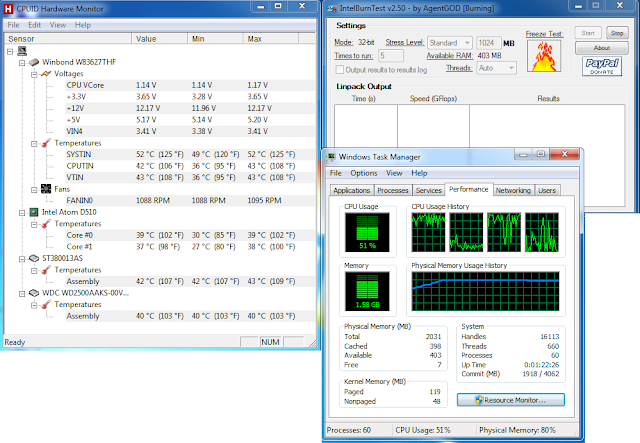Viewport: 640px width, 443px height.
Task: Click the Max column header
Action: 271,39
